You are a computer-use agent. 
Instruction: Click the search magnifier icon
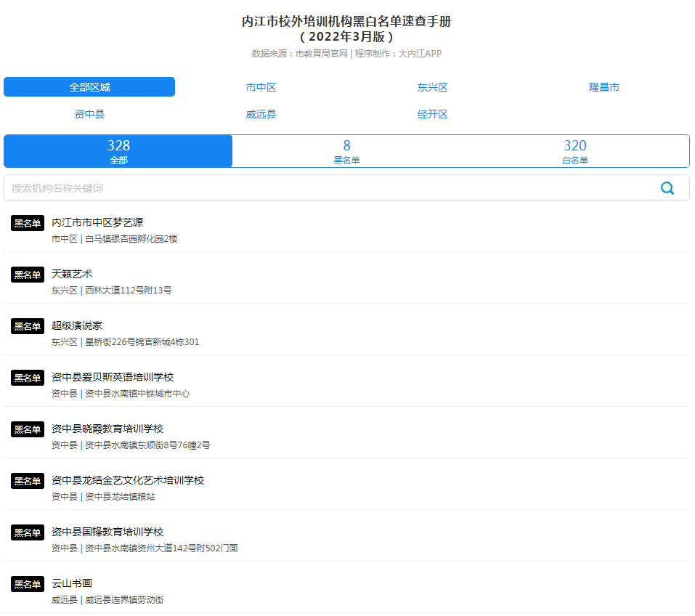667,187
